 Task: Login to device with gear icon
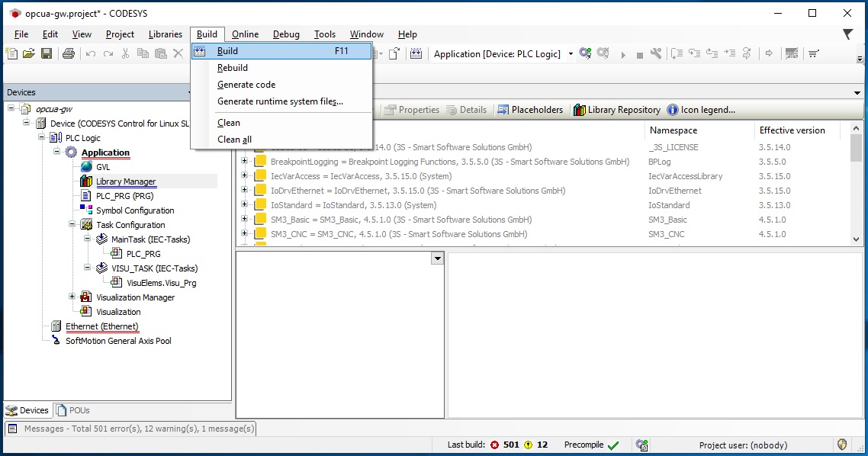pyautogui.click(x=586, y=53)
